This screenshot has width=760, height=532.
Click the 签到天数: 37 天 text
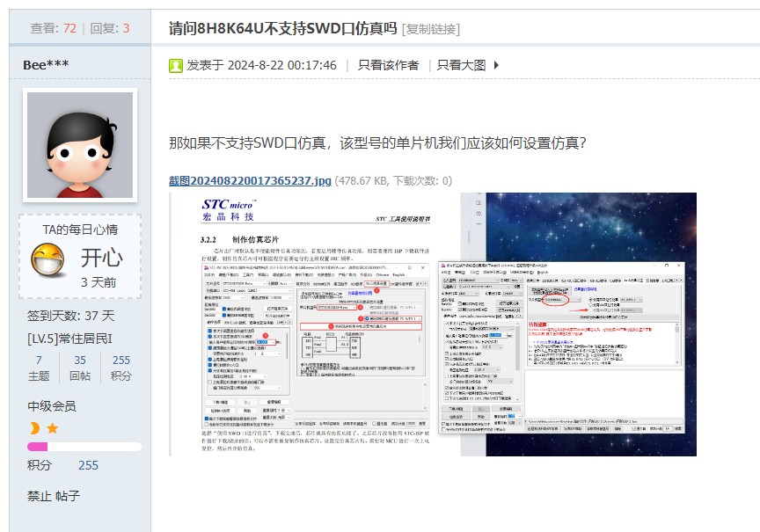tap(70, 316)
